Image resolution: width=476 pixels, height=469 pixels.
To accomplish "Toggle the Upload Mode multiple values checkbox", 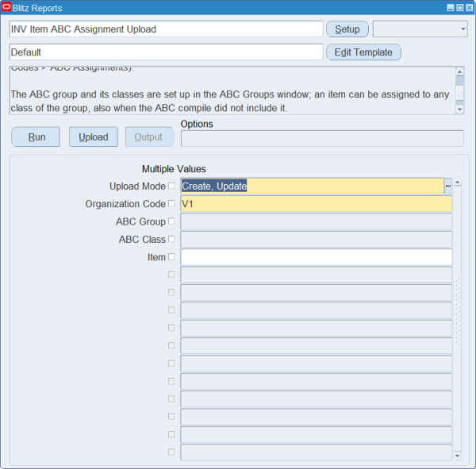I will [x=171, y=186].
